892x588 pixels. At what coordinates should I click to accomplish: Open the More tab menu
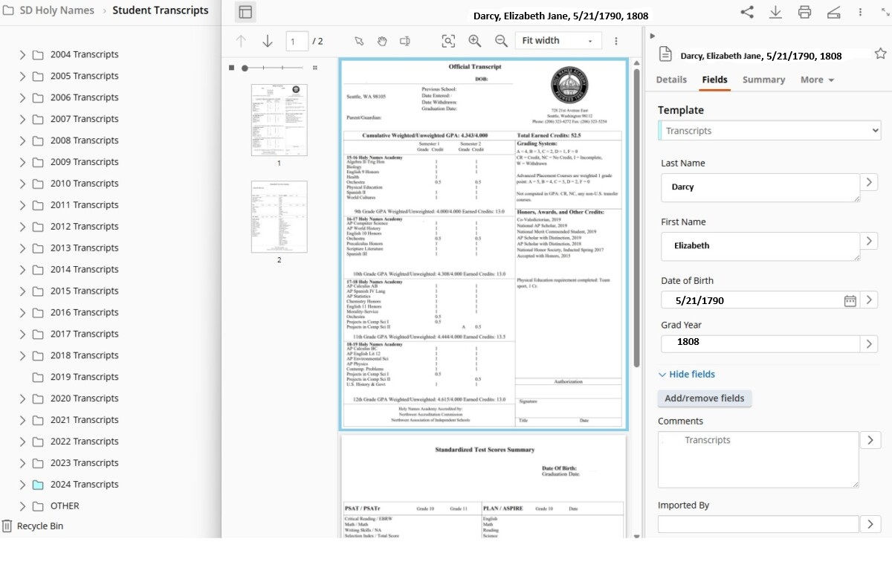coord(817,80)
